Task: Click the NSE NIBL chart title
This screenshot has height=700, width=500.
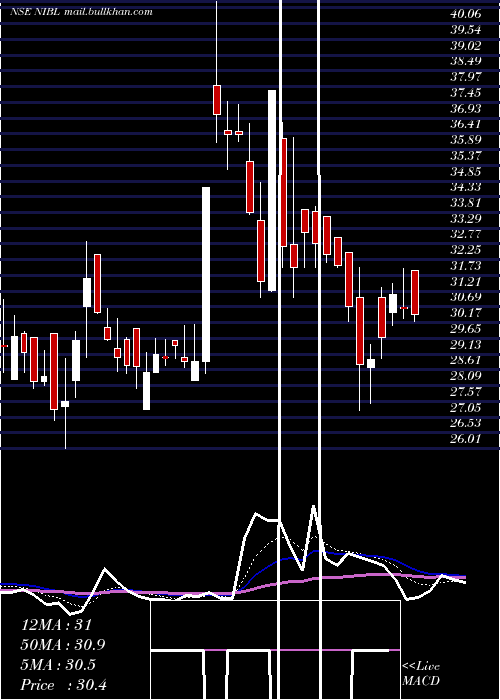Action: pos(81,12)
